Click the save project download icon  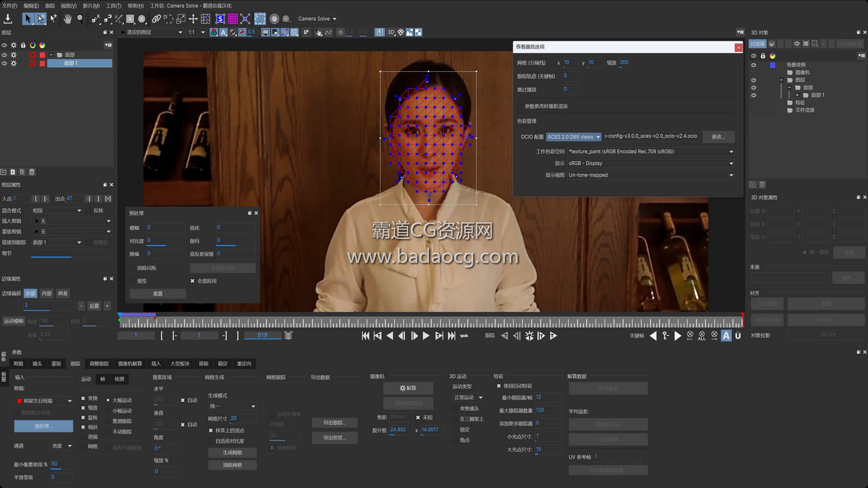[8, 19]
